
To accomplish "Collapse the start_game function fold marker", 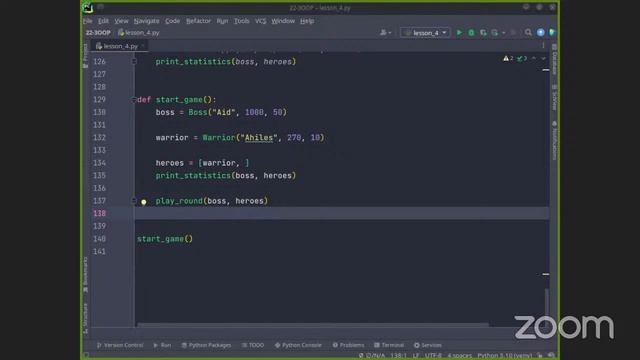I will [x=133, y=100].
